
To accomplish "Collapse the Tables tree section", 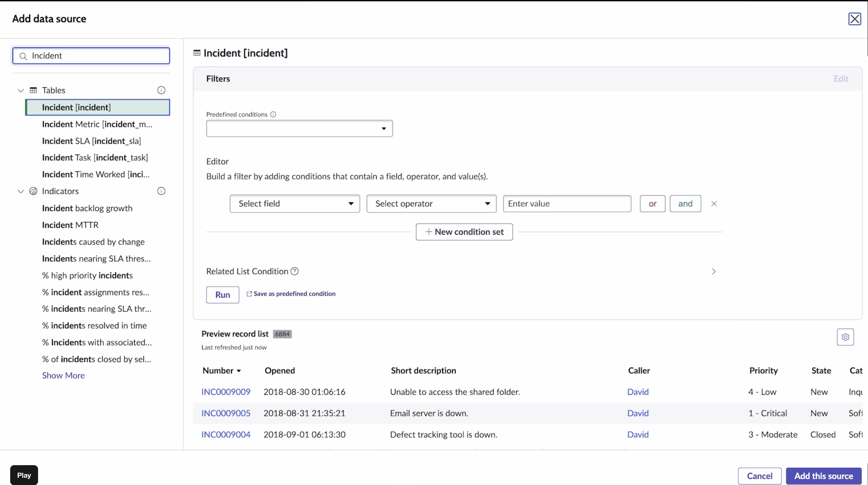I will click(21, 90).
